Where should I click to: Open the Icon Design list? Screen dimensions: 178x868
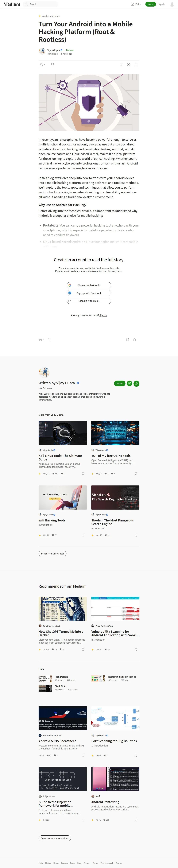coord(61,677)
